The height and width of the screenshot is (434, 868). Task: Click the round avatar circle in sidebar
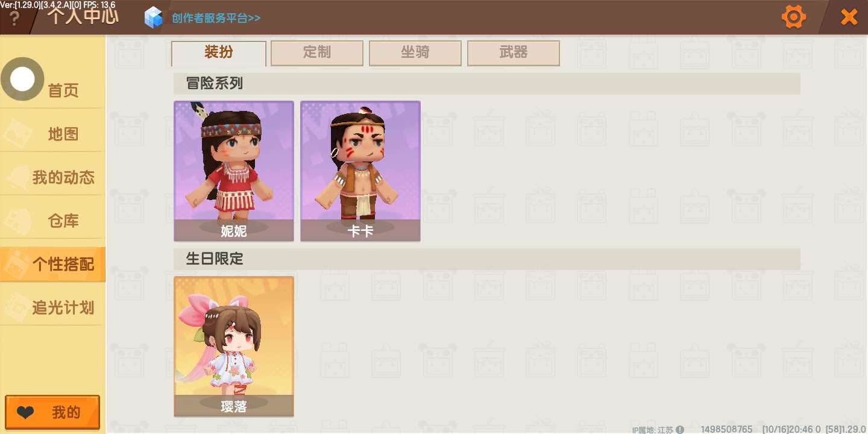click(22, 79)
